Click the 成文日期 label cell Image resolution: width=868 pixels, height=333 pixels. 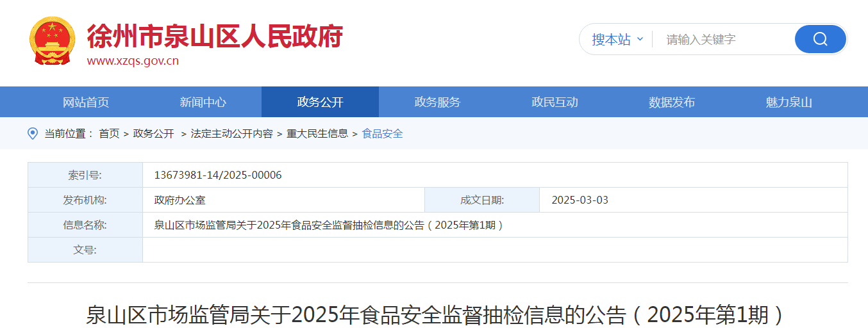click(482, 200)
